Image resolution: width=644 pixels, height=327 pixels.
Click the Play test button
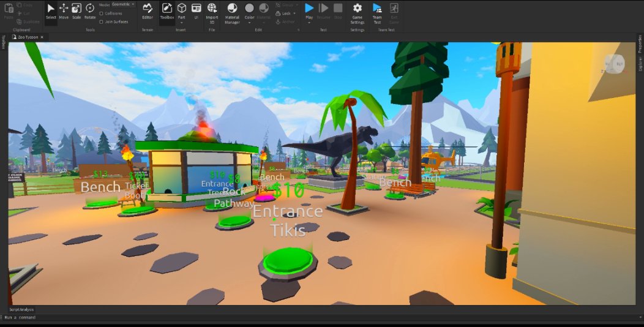309,8
